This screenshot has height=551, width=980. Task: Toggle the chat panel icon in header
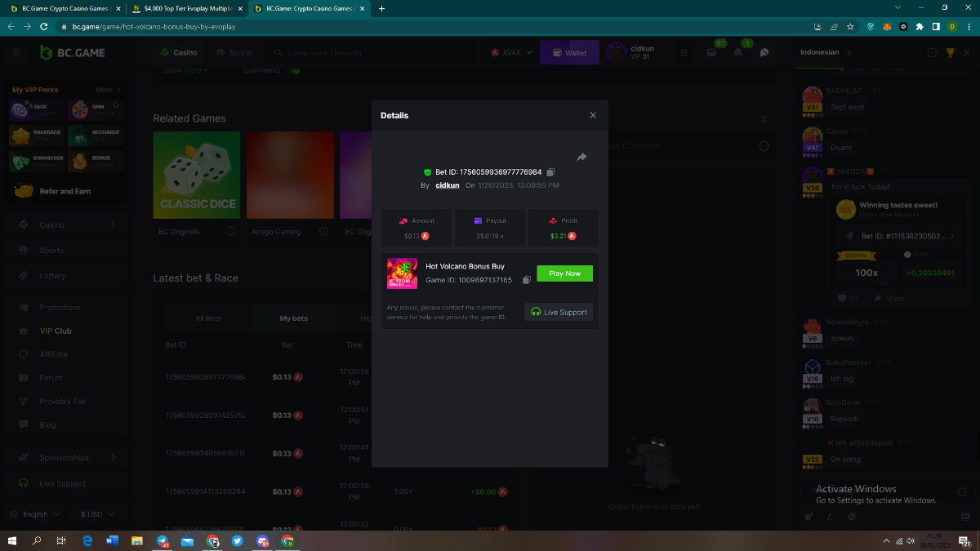click(x=764, y=52)
